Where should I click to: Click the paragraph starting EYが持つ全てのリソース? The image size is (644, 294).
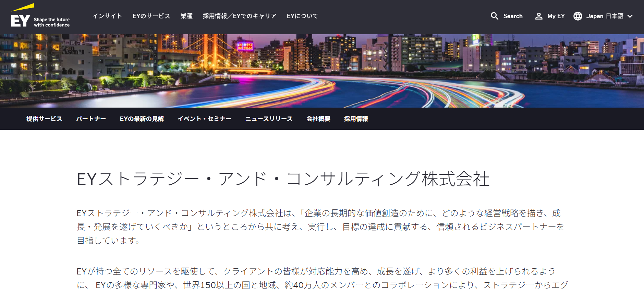tap(322, 278)
